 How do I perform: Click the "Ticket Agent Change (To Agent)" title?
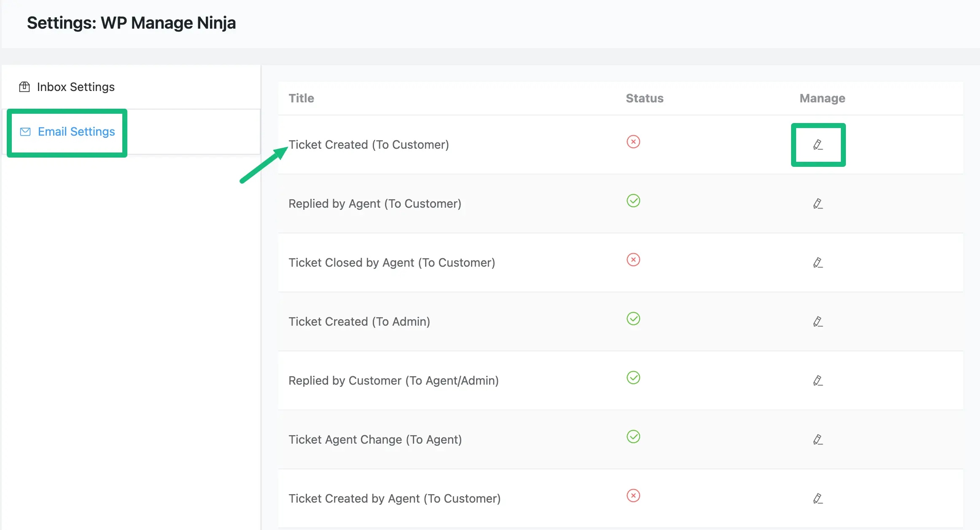(375, 439)
